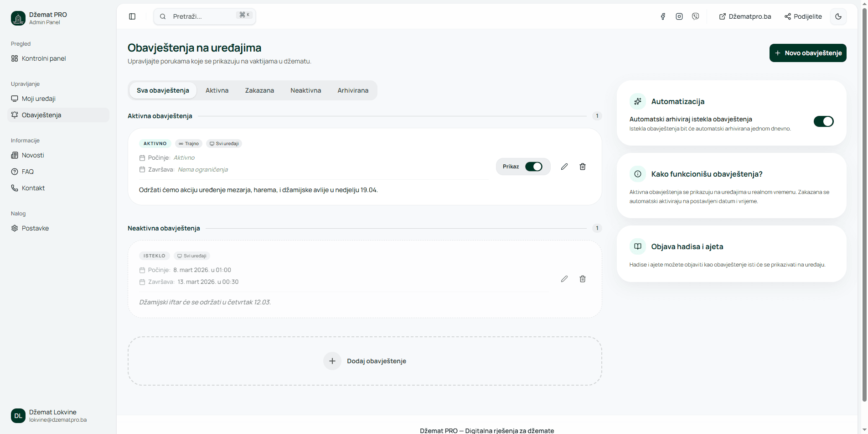Show the Aktivna notifications tab
Viewport: 868px width, 434px height.
217,90
